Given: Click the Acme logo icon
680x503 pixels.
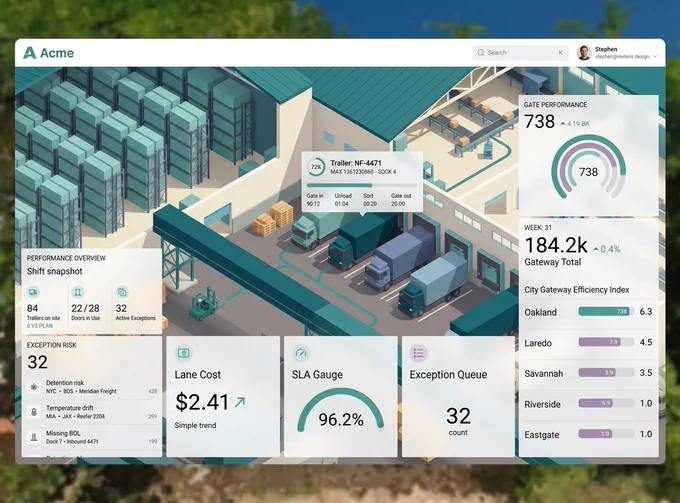Looking at the screenshot, I should pos(29,53).
